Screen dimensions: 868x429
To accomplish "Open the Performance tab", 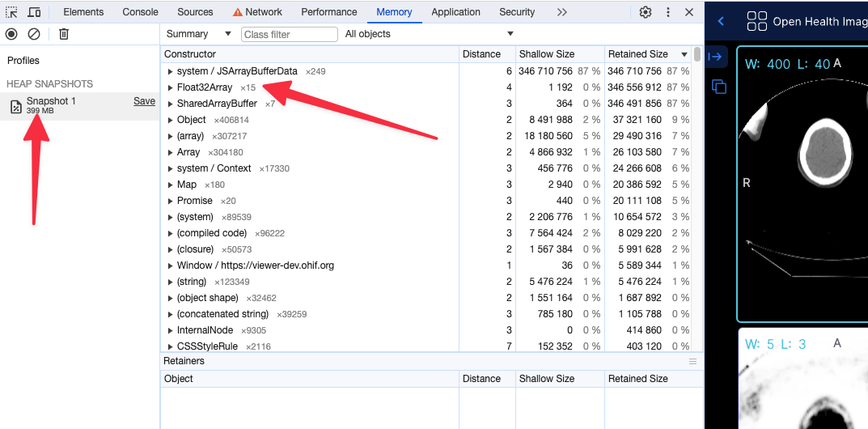I will pyautogui.click(x=328, y=12).
